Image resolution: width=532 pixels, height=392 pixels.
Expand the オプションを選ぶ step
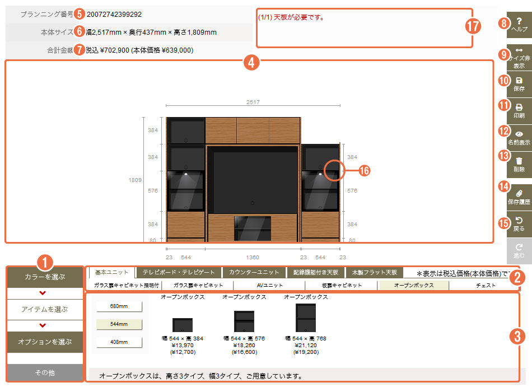(x=45, y=341)
